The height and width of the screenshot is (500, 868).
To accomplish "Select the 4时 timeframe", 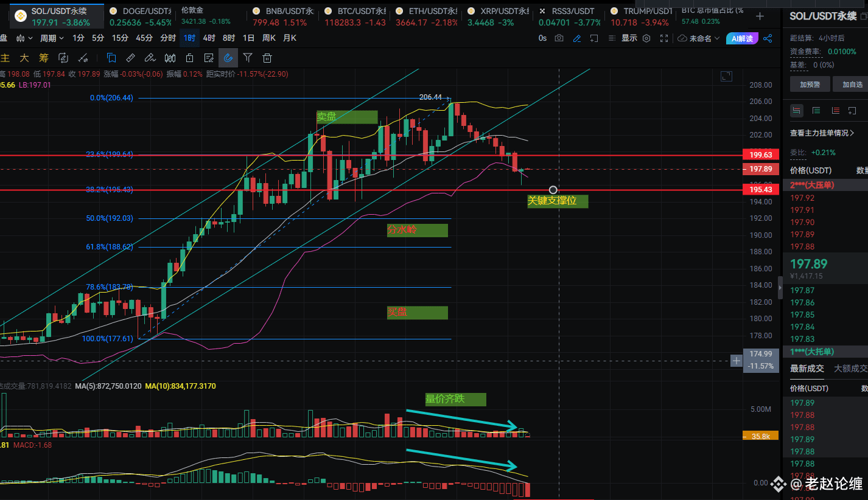I will (209, 38).
